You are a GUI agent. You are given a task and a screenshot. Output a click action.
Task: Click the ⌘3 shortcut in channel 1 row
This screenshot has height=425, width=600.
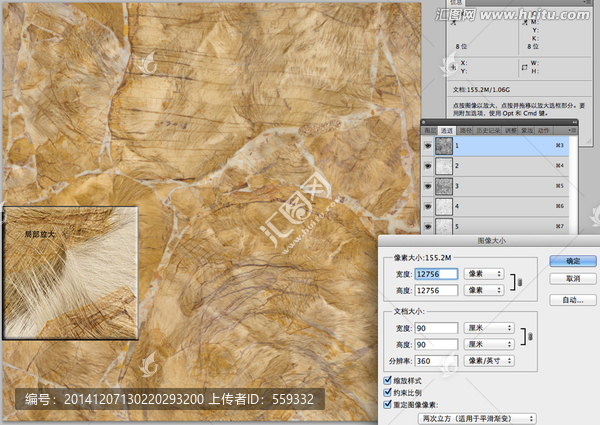[559, 145]
